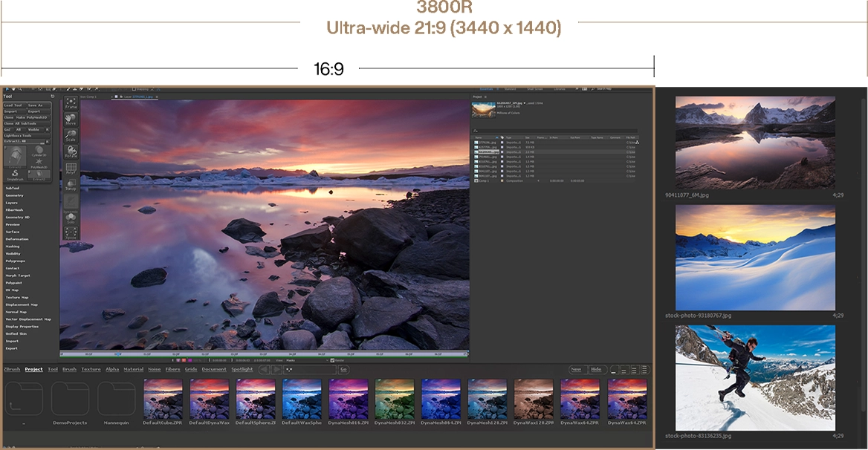Click the Go button next to search field
This screenshot has height=450, width=868.
pos(343,369)
